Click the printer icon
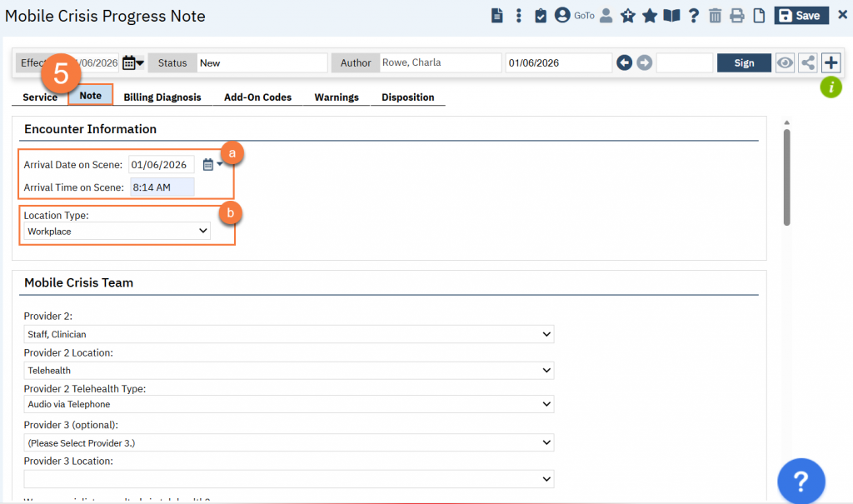The width and height of the screenshot is (853, 504). point(736,16)
